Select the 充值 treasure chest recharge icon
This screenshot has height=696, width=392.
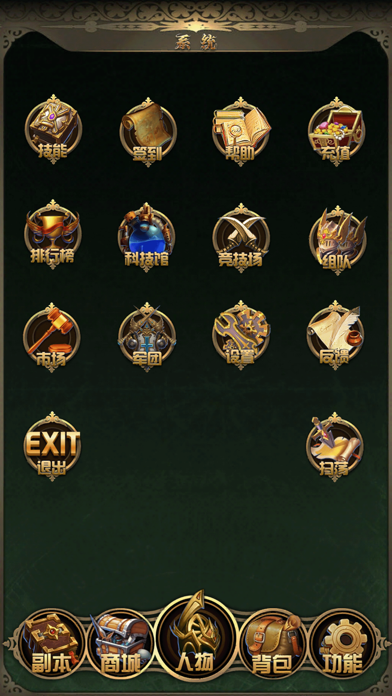point(336,131)
